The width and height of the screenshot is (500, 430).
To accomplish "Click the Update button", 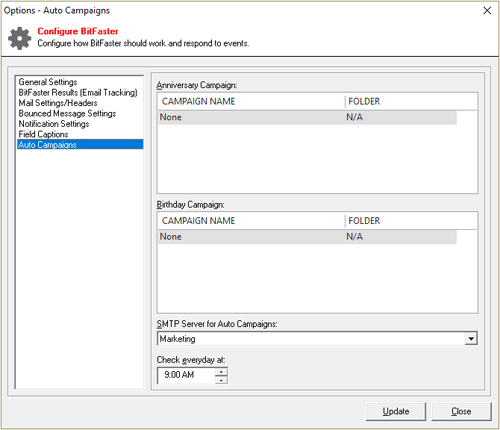I will click(x=396, y=411).
